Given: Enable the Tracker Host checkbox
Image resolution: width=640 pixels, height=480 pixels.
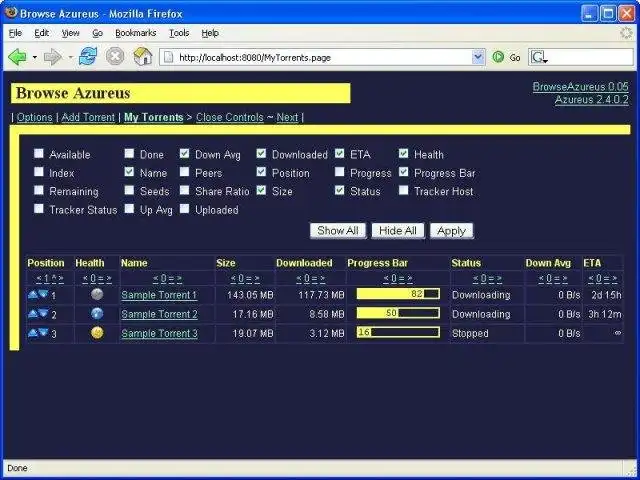Looking at the screenshot, I should [404, 190].
